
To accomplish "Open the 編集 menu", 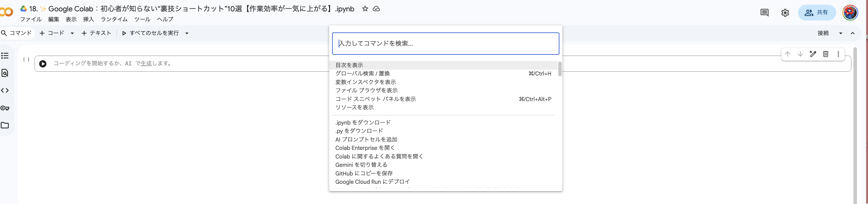I will pyautogui.click(x=54, y=19).
